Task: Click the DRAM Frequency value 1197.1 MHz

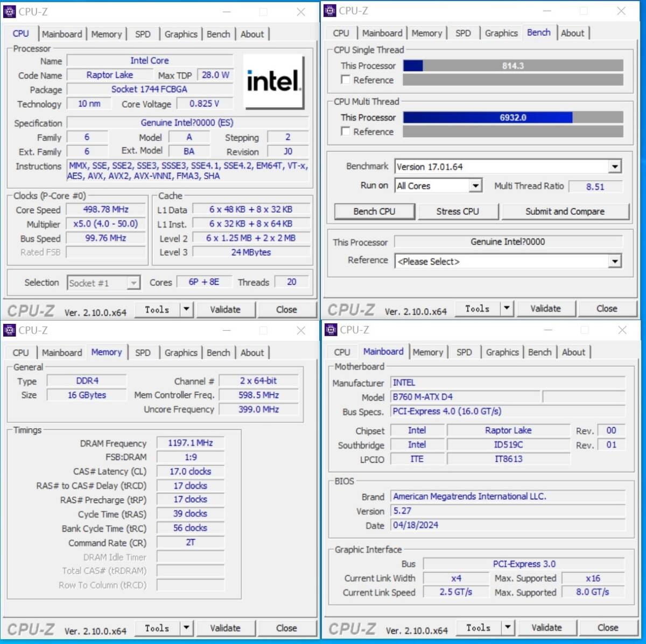Action: coord(191,443)
